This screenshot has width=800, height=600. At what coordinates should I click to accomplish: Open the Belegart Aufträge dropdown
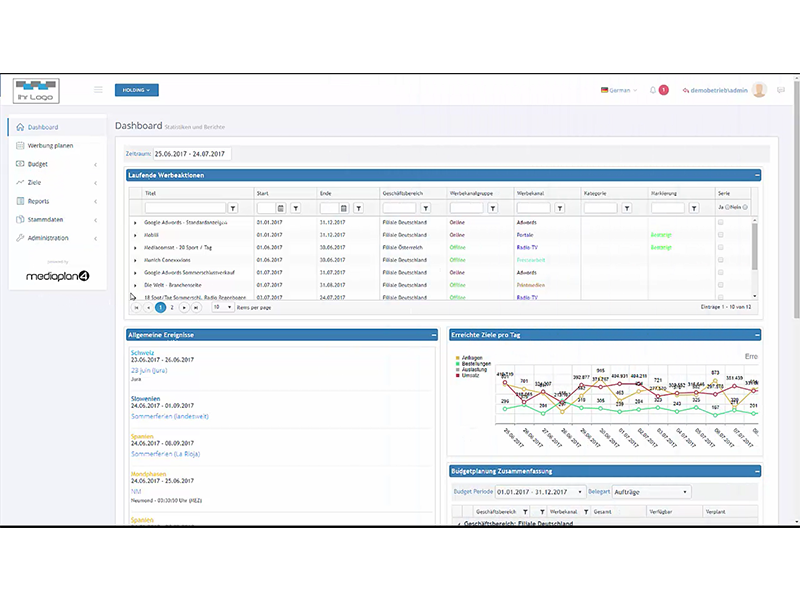(651, 492)
